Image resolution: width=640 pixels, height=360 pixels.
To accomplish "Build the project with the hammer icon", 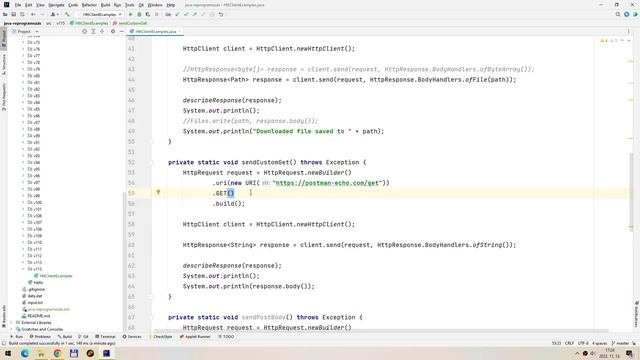I will click(67, 15).
